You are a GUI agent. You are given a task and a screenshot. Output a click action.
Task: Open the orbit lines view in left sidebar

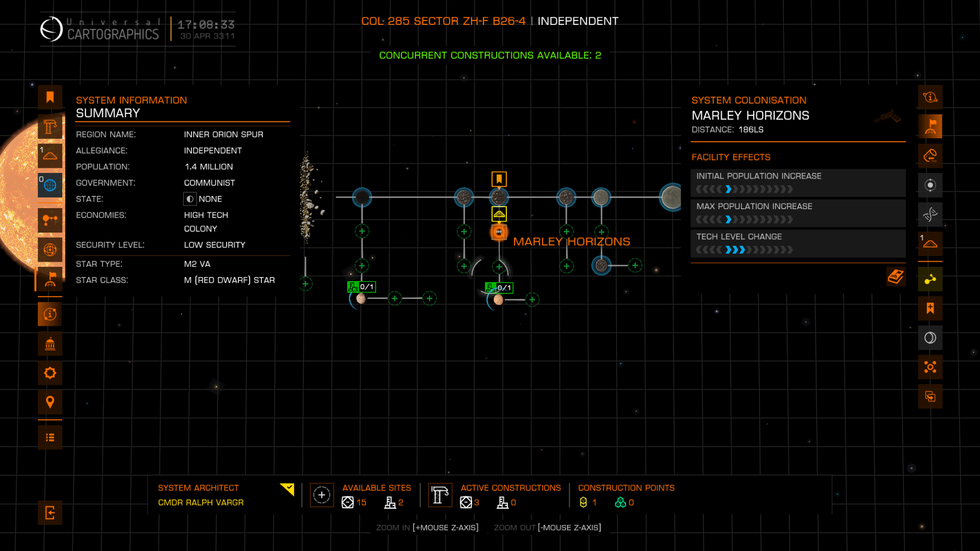pos(50,220)
